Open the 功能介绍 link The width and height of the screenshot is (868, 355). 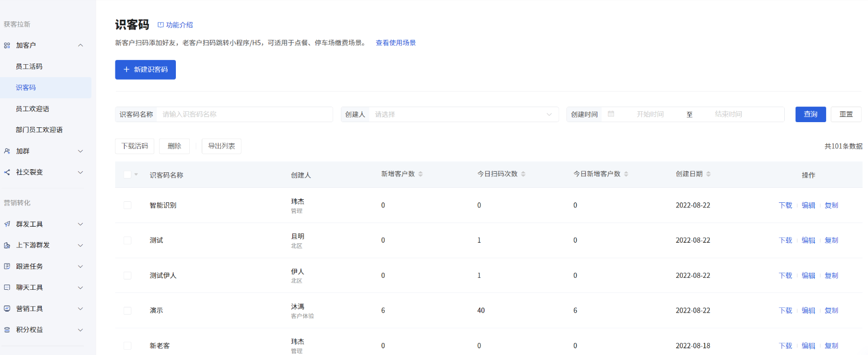[x=175, y=25]
